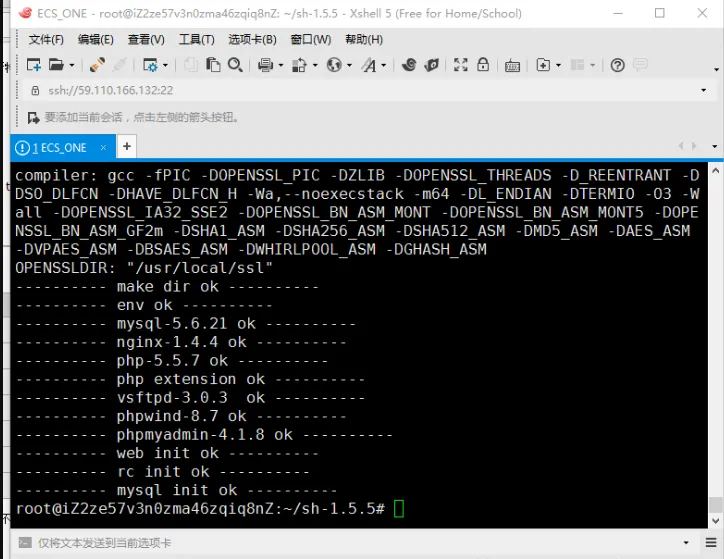
Task: Open the 选项卡(B) menu
Action: (x=252, y=40)
